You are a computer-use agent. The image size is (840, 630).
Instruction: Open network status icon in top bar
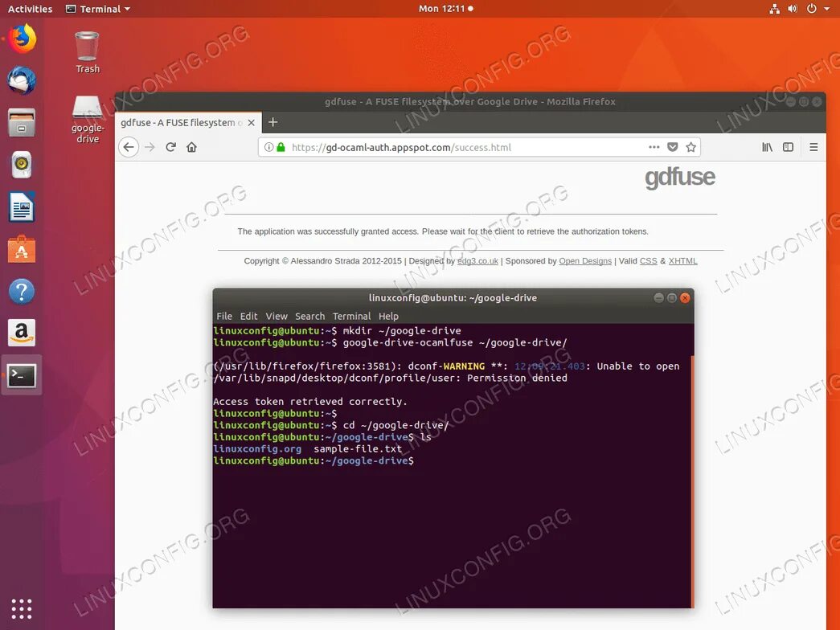[x=775, y=9]
